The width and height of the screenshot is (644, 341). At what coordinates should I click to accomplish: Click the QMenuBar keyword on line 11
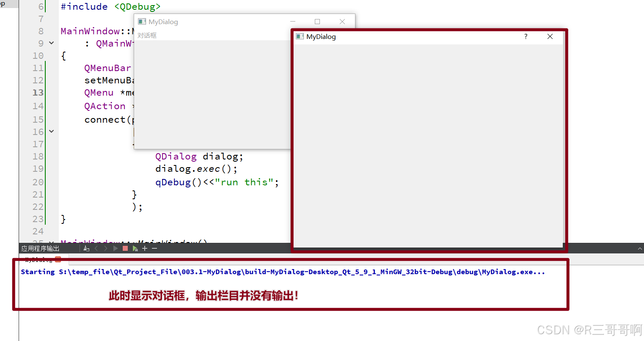coord(108,68)
